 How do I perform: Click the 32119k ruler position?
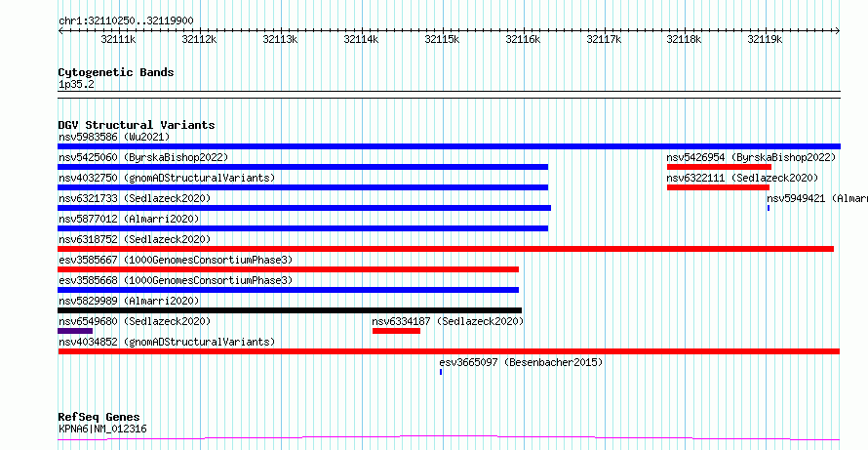coord(765,39)
